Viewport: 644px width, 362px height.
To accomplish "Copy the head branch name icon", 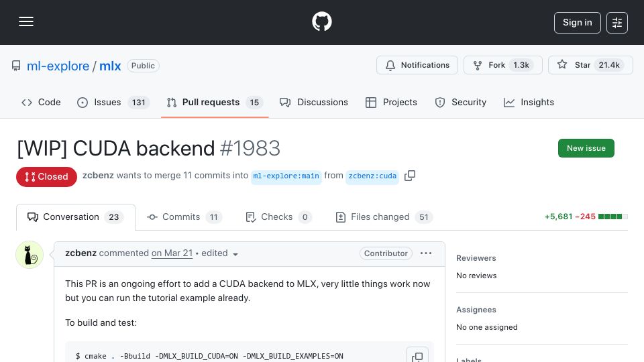I will [410, 176].
